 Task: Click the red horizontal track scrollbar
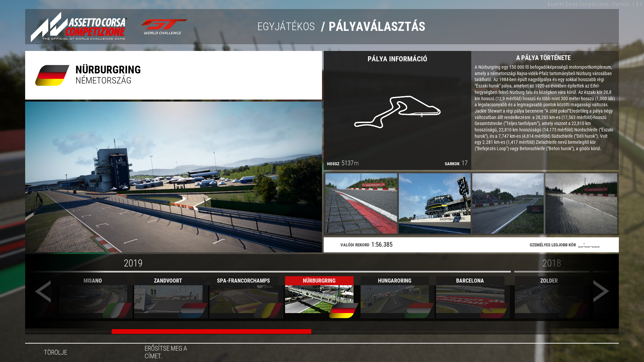[x=211, y=331]
